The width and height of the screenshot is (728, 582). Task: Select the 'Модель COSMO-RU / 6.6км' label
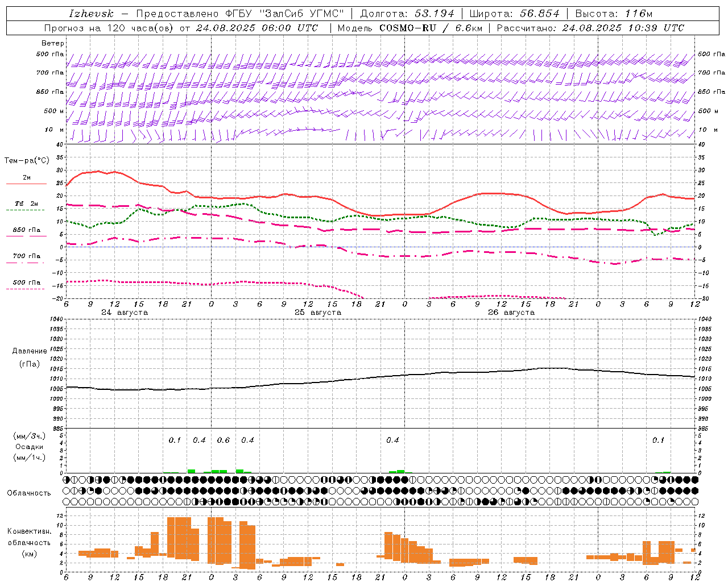coord(411,28)
